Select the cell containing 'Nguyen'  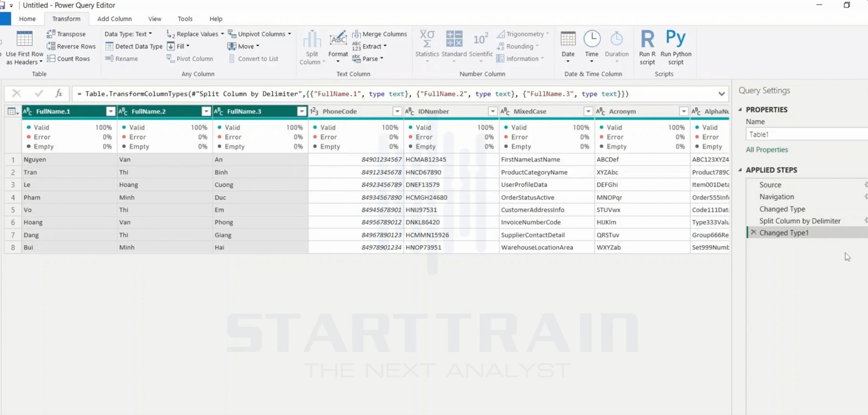tap(69, 159)
